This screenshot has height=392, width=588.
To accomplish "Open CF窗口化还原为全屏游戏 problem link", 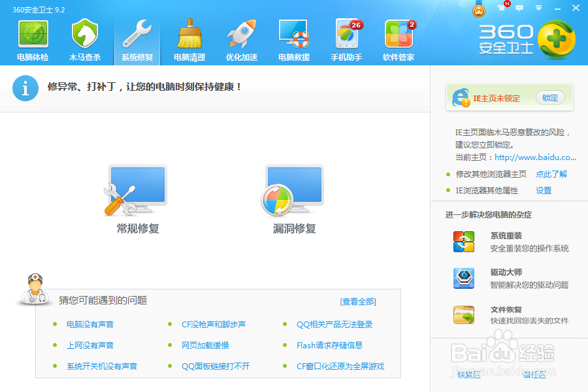I will point(340,367).
